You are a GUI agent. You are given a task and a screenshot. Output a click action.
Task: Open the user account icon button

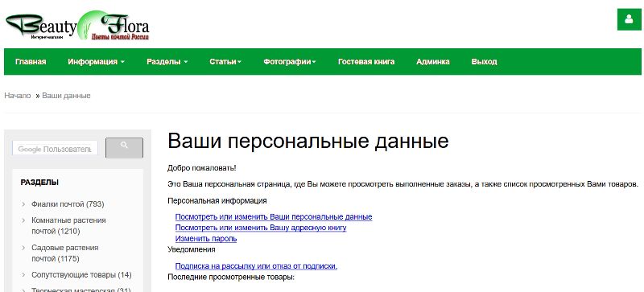pyautogui.click(x=629, y=19)
